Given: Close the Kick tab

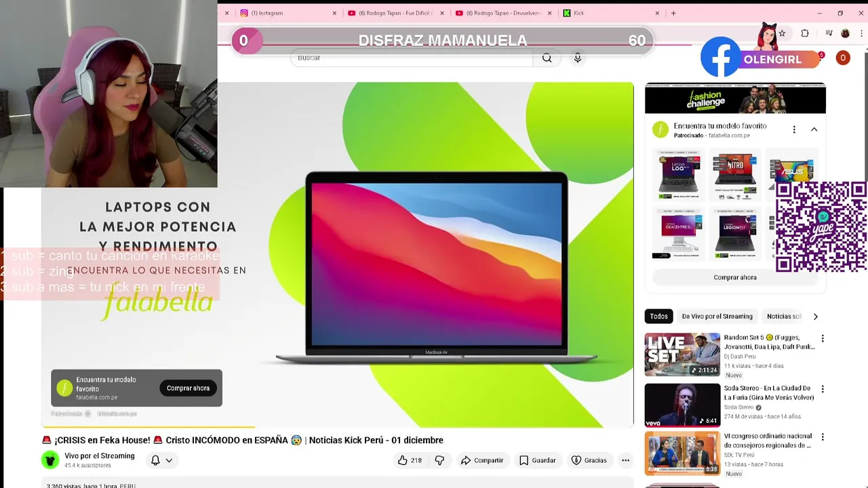Looking at the screenshot, I should point(657,13).
